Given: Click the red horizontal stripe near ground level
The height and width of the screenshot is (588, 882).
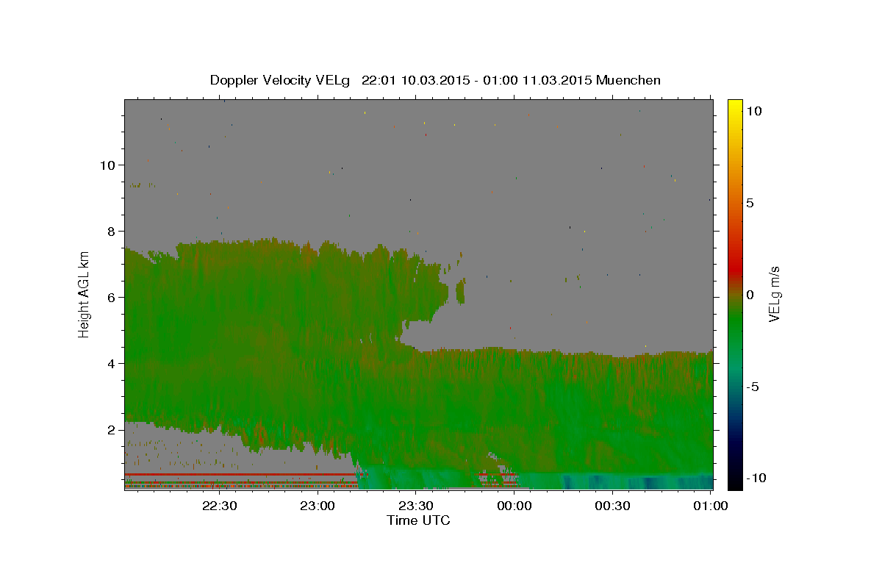Looking at the screenshot, I should (241, 475).
